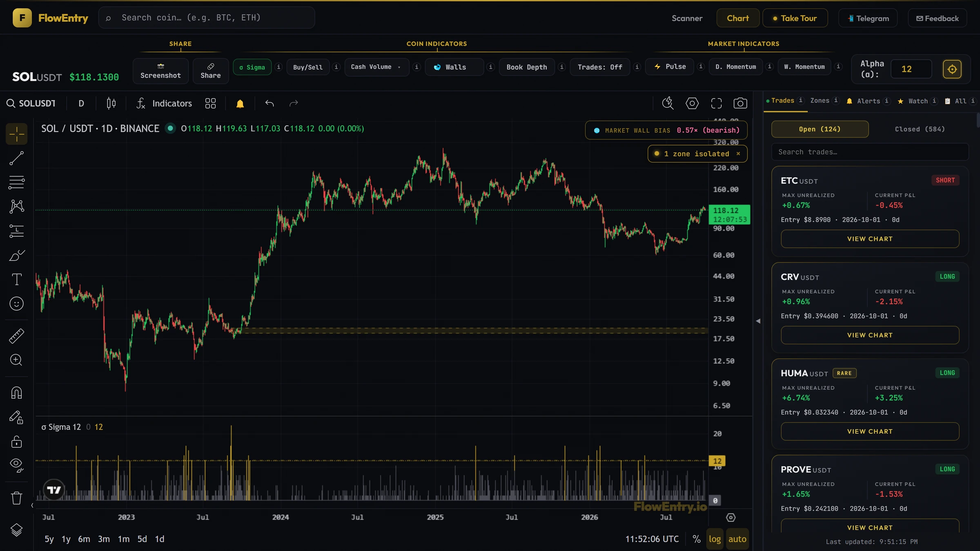980x551 pixels.
Task: Toggle the D. Momentum indicator
Action: 736,67
